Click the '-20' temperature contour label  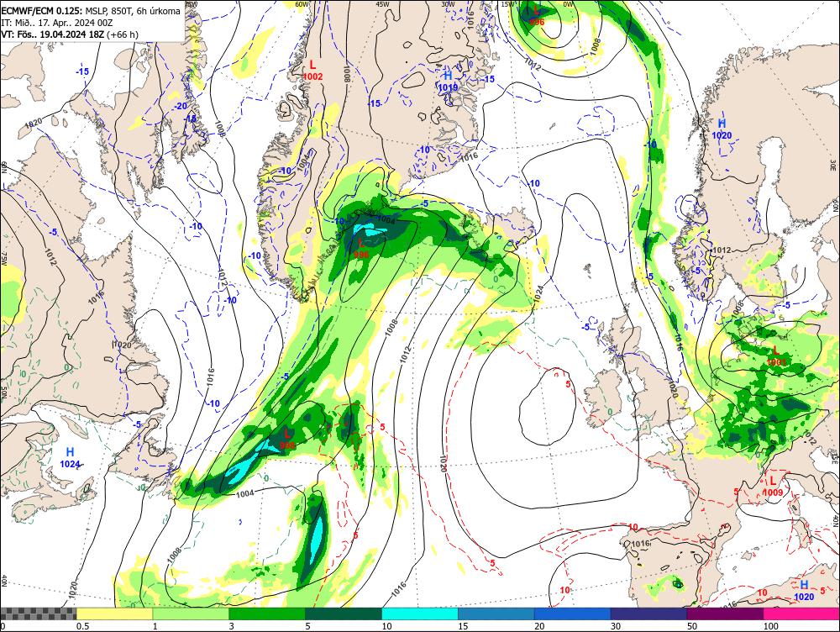pos(181,106)
